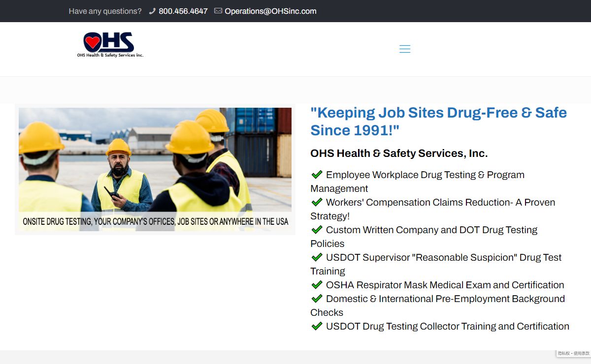Open the workers onsite drug testing image

155,169
